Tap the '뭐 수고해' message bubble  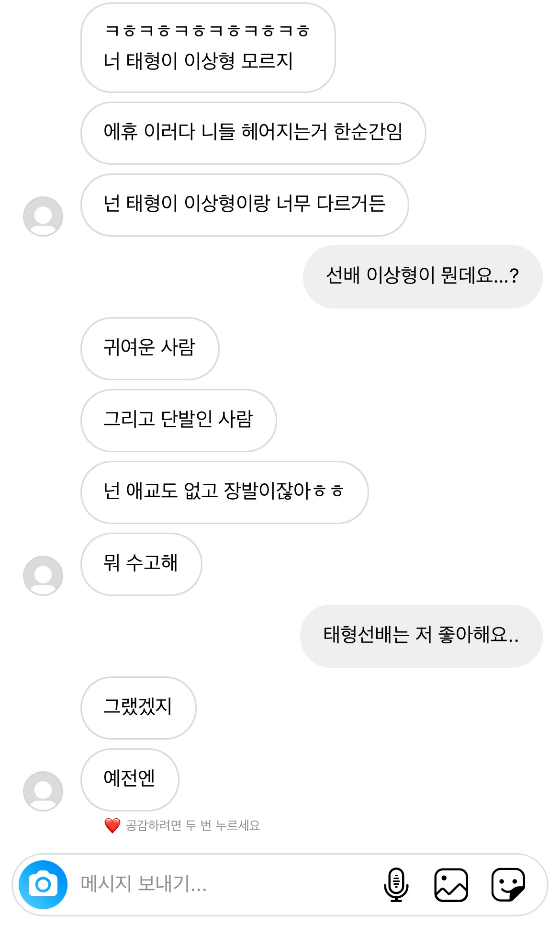click(141, 564)
